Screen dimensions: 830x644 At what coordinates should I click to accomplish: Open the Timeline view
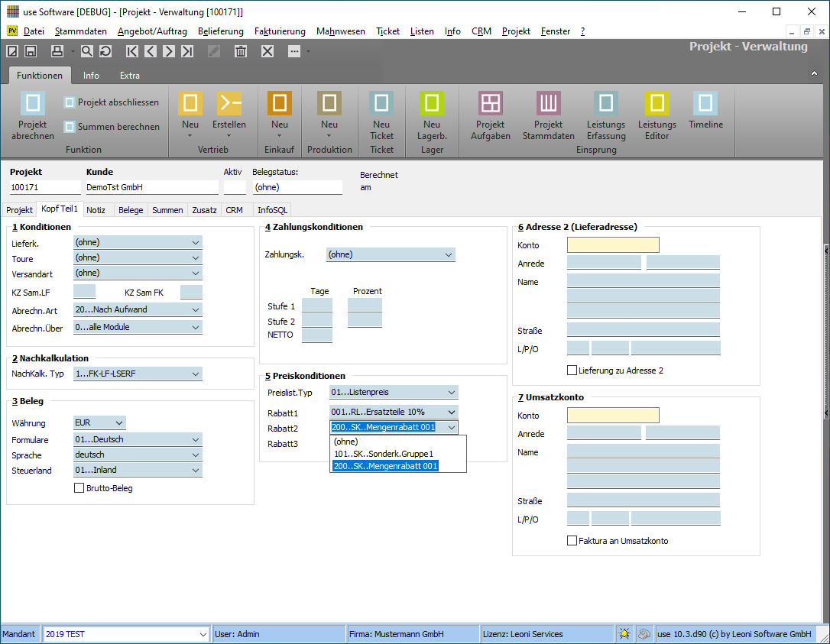click(705, 104)
